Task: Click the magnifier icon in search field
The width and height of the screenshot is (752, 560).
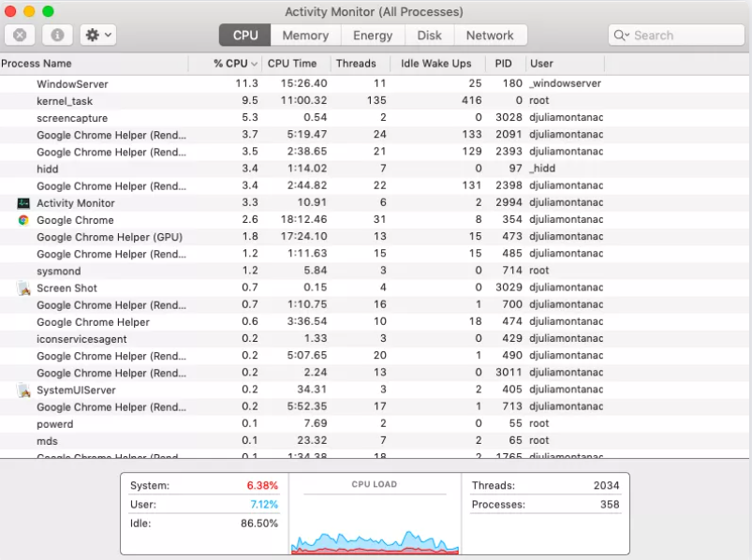Action: [x=622, y=36]
